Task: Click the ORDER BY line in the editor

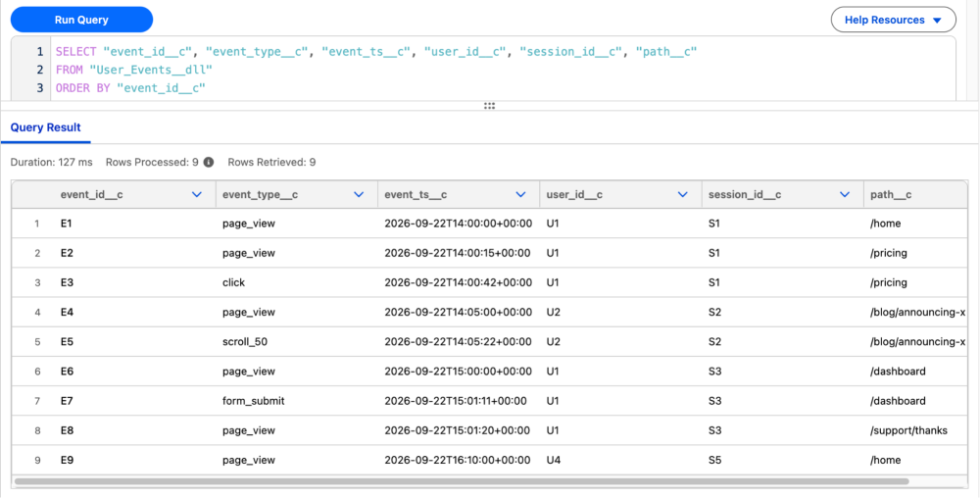Action: (130, 88)
